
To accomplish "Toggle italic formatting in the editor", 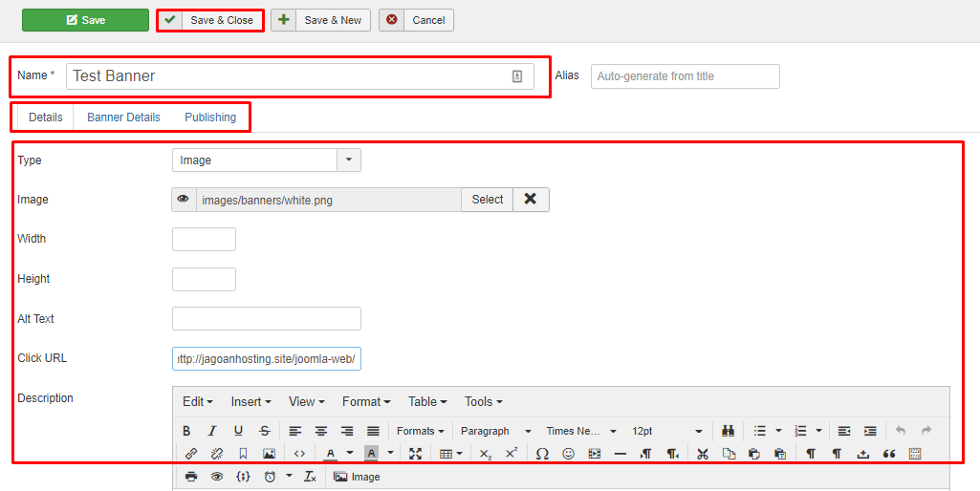I will click(212, 431).
